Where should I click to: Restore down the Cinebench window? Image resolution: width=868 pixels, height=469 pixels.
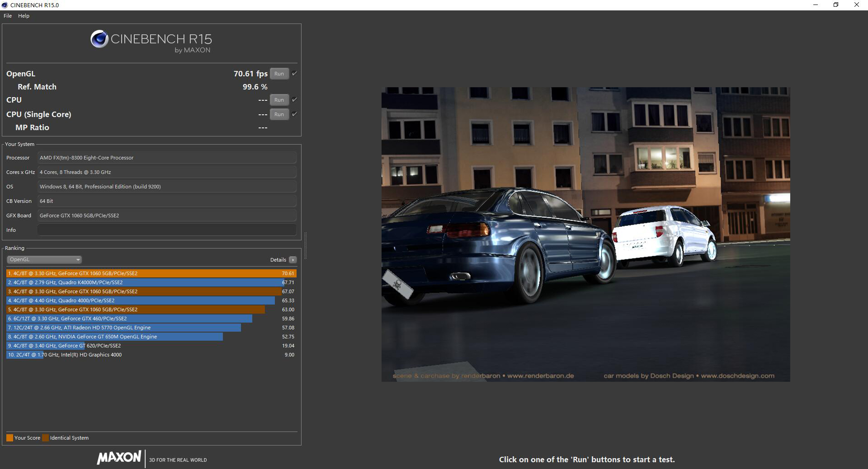(835, 5)
